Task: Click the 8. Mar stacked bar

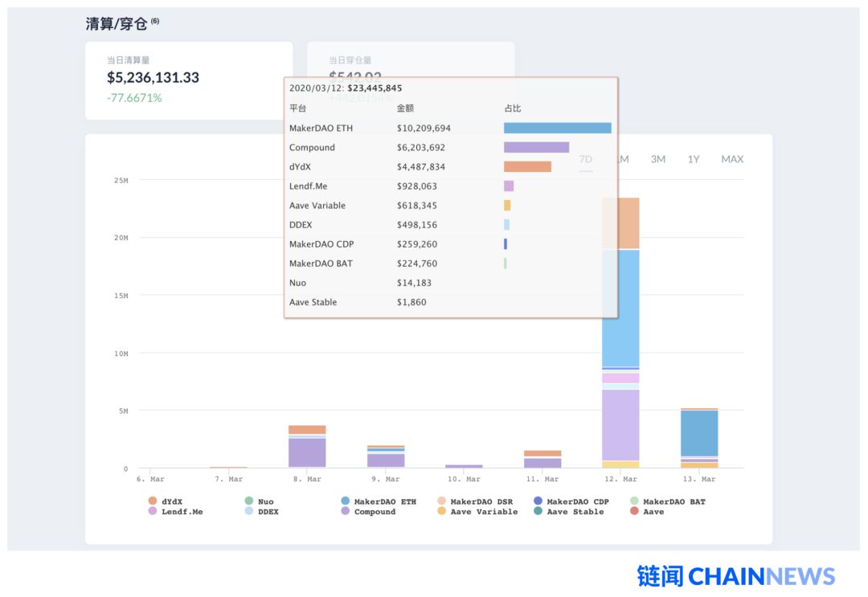Action: pyautogui.click(x=307, y=452)
